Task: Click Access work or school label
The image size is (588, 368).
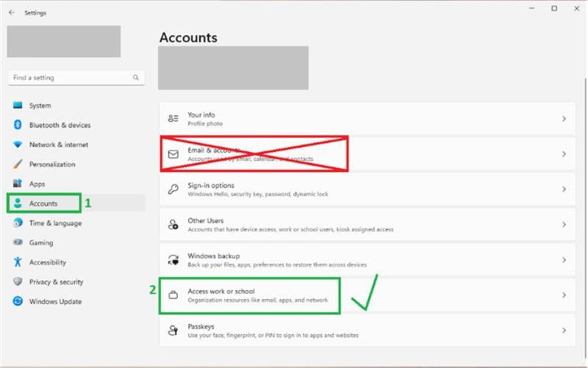Action: [221, 291]
